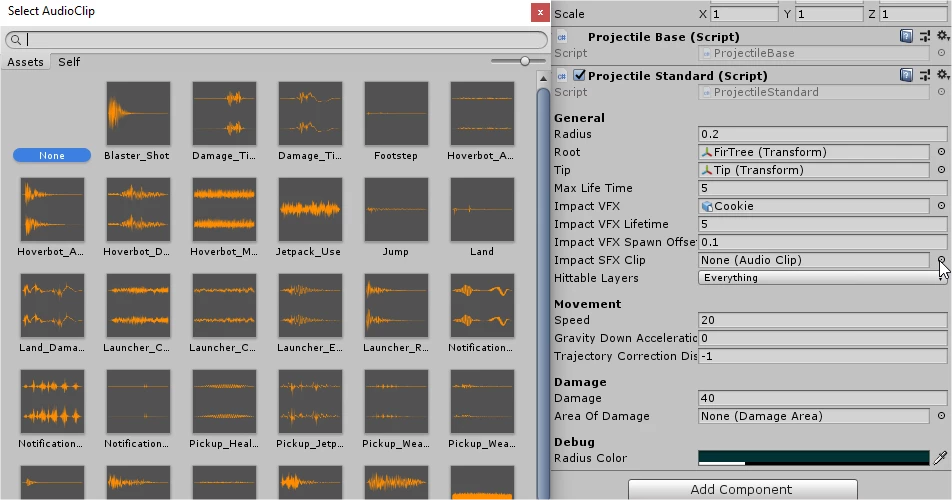The height and width of the screenshot is (500, 952).
Task: Click the Tip (Transform) field
Action: [814, 170]
